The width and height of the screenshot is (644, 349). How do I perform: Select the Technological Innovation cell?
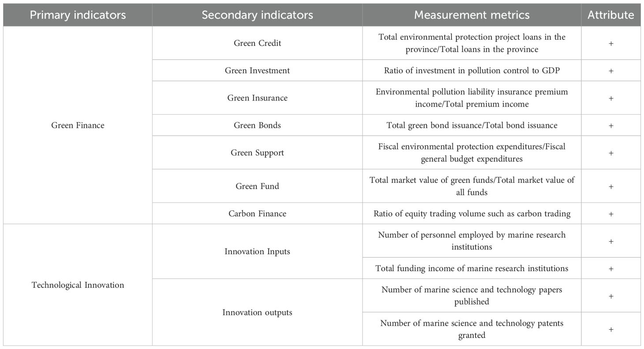coord(78,285)
